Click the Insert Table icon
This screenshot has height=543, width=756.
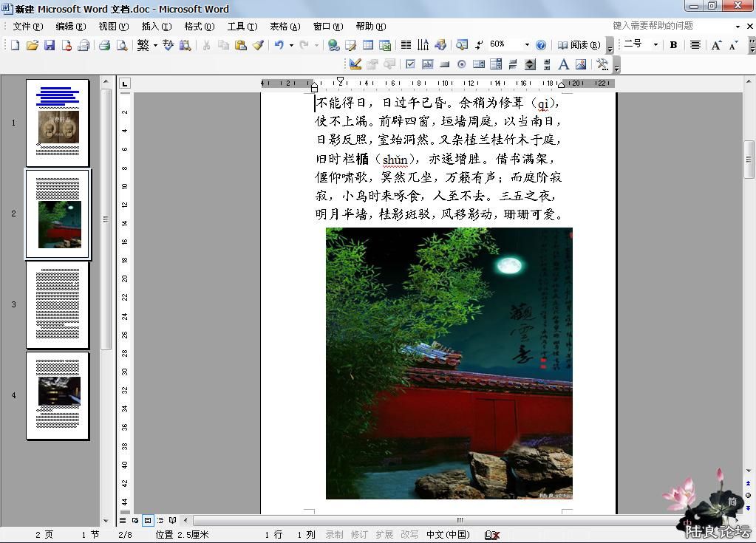coord(367,45)
